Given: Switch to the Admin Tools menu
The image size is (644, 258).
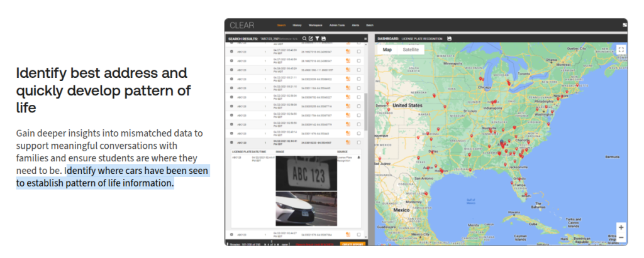Looking at the screenshot, I should pos(336,25).
